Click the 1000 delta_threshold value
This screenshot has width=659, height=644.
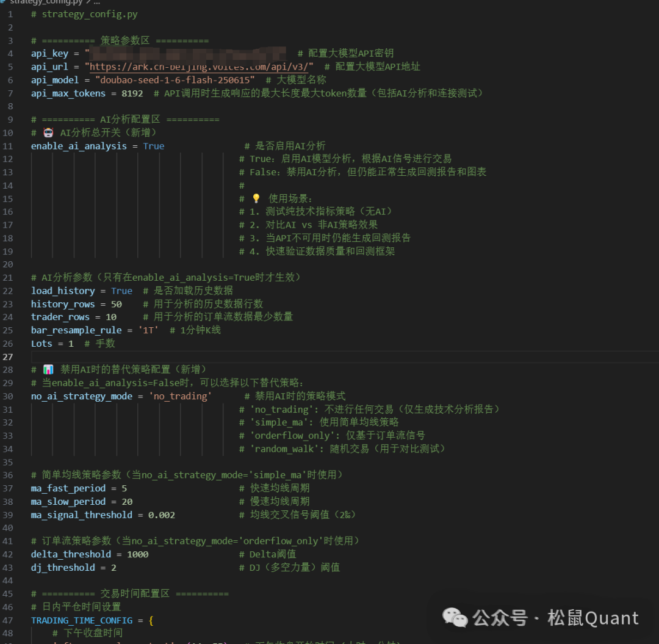pos(137,554)
